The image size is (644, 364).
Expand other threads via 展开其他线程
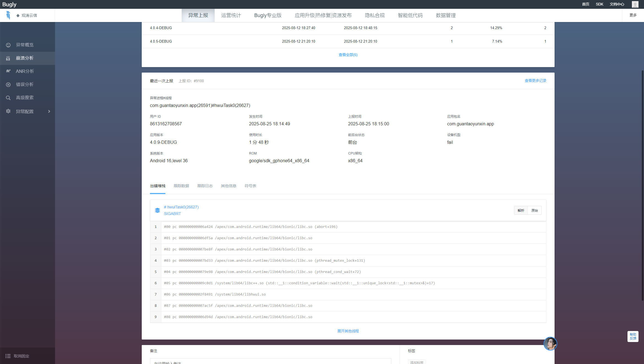(x=348, y=331)
